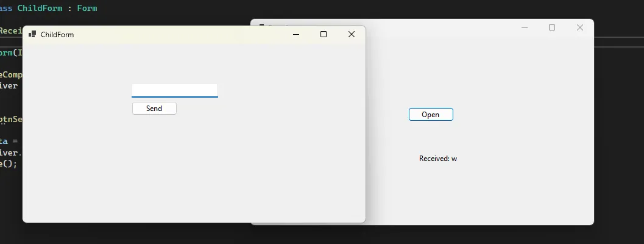Click the ChildForm title bar text

point(57,35)
